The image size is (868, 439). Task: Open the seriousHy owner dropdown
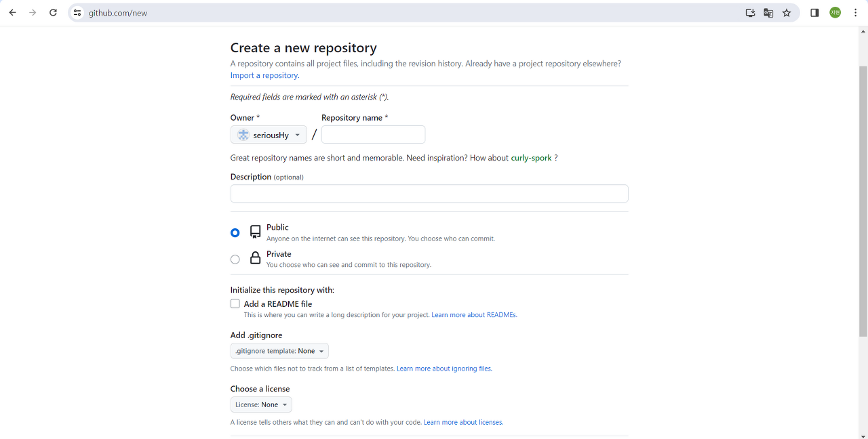click(269, 135)
